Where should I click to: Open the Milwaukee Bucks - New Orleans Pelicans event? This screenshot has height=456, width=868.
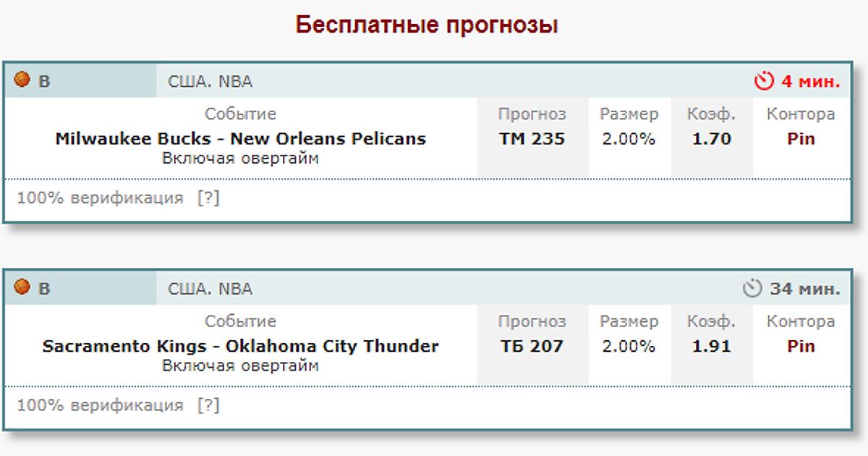[240, 138]
